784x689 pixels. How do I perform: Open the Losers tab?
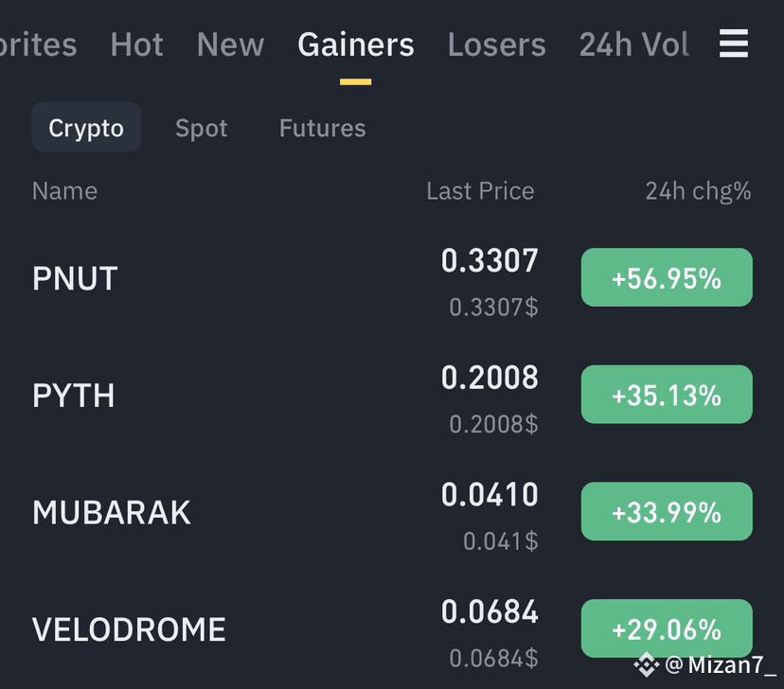pos(496,44)
